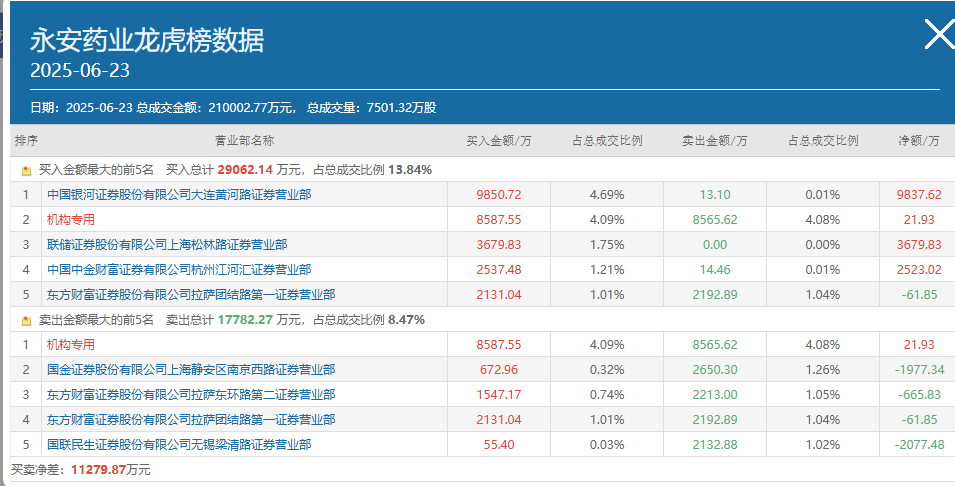The image size is (955, 486).
Task: Click 机构专用 in the buy top-5 rank 2 row
Action: click(x=71, y=219)
